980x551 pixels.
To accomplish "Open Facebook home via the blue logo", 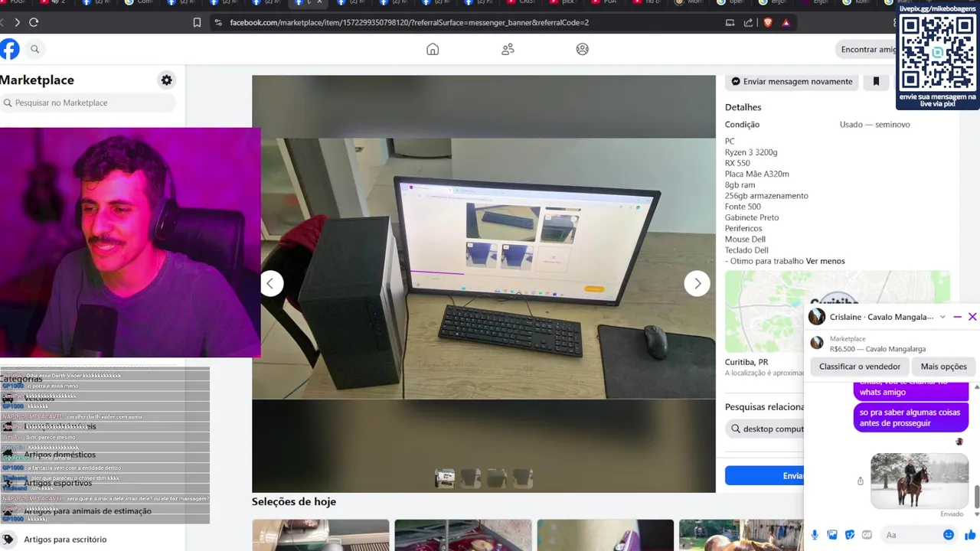I will tap(8, 49).
